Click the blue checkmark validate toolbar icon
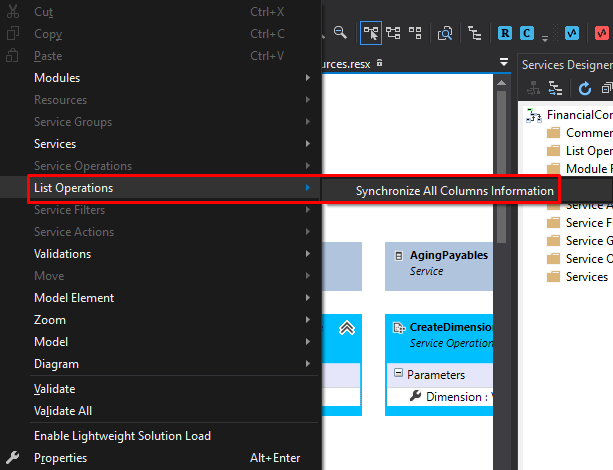 click(x=572, y=33)
